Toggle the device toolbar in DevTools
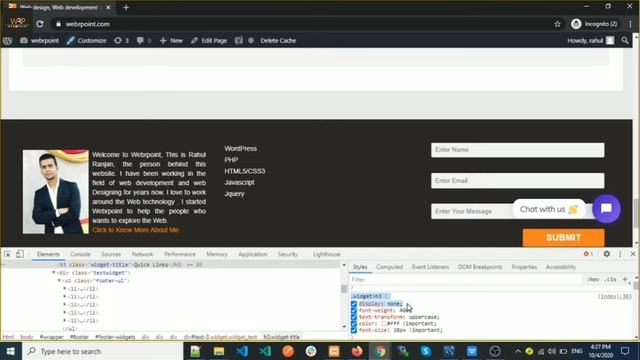The height and width of the screenshot is (360, 640). (20, 254)
